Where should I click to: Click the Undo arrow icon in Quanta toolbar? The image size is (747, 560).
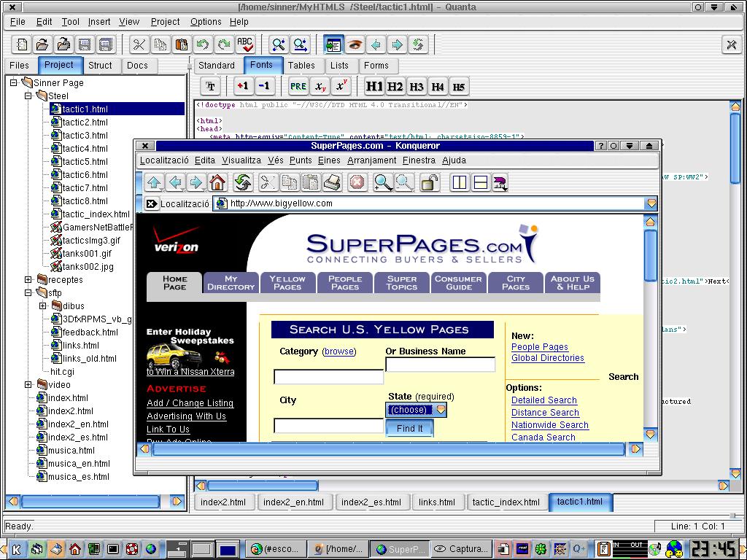pyautogui.click(x=203, y=44)
